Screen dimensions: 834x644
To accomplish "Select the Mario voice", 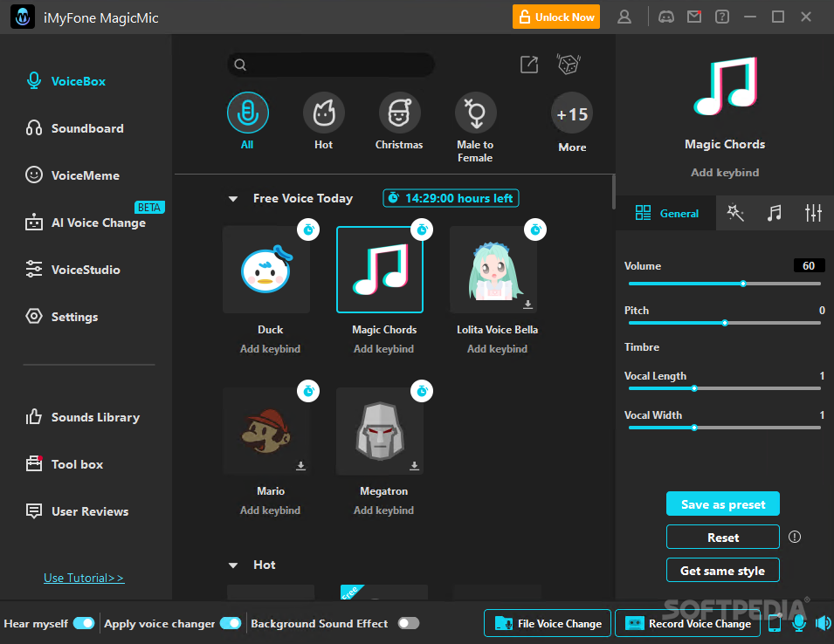I will click(266, 431).
